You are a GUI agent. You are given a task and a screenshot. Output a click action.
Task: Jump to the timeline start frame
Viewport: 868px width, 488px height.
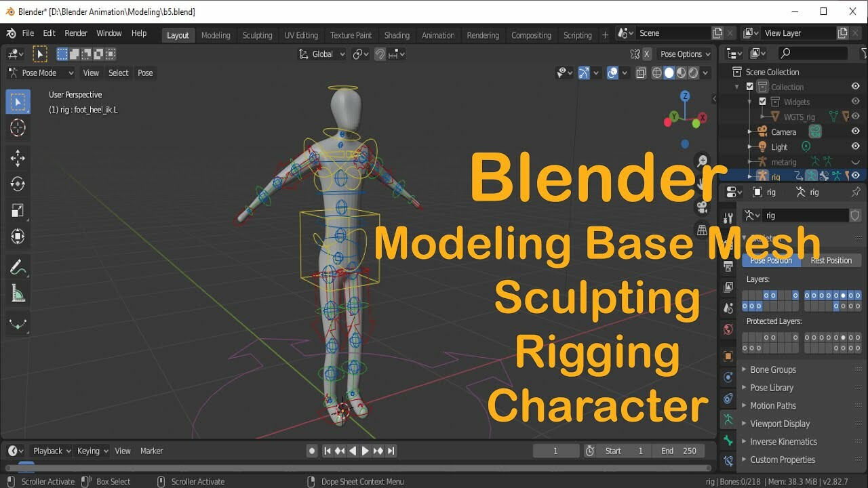[327, 451]
